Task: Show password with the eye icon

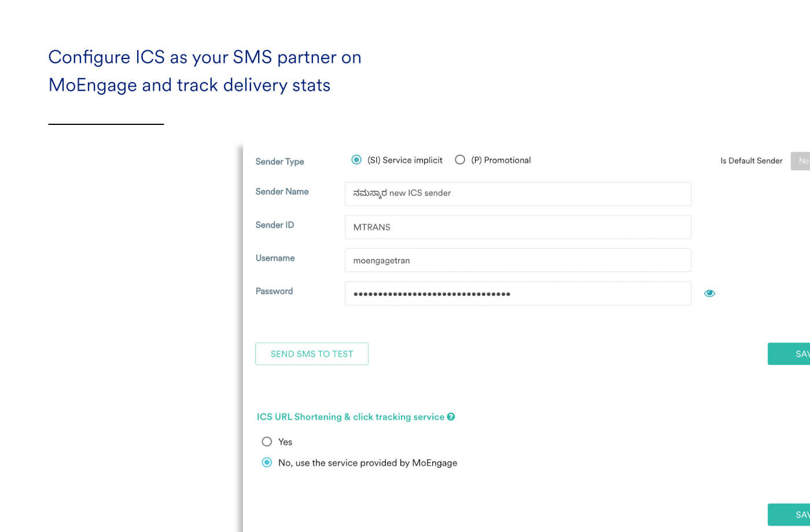Action: (x=709, y=293)
